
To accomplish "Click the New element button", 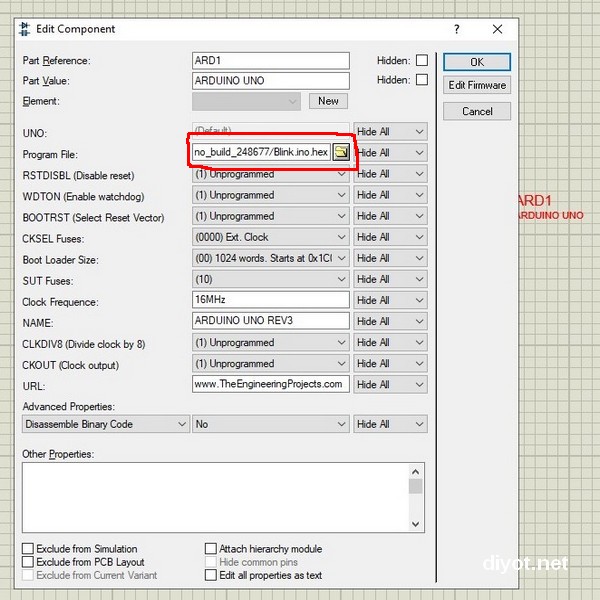I will [x=328, y=101].
